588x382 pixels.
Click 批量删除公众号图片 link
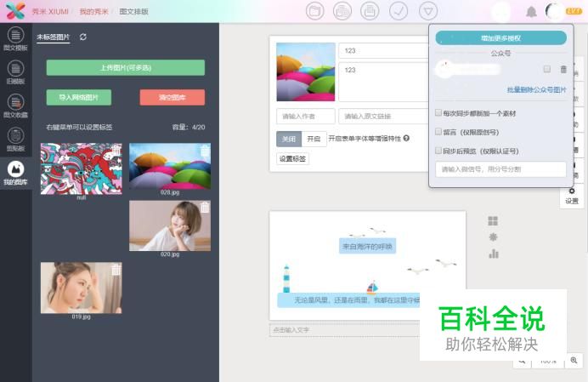click(537, 90)
